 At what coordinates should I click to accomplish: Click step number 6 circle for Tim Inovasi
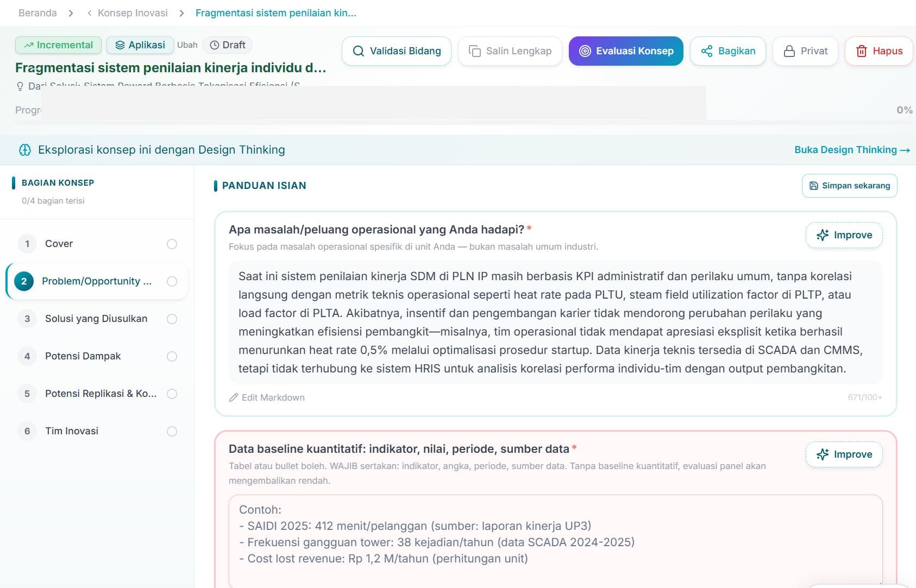27,431
